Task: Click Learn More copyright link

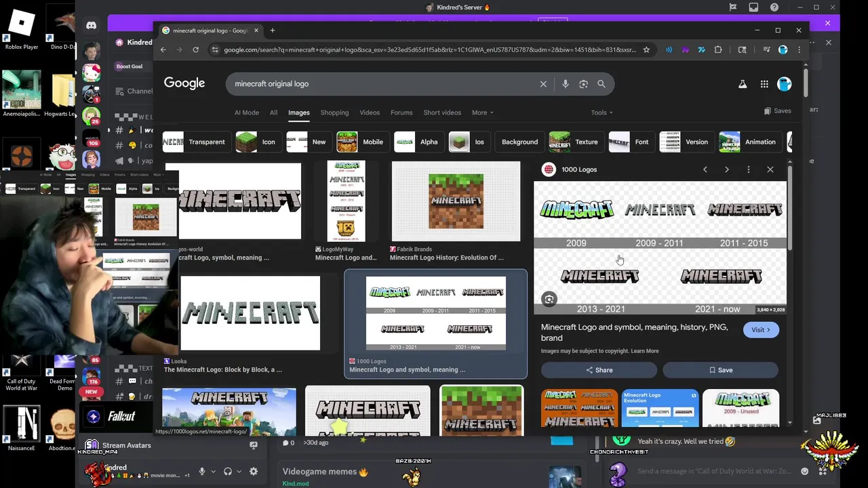Action: pos(645,351)
